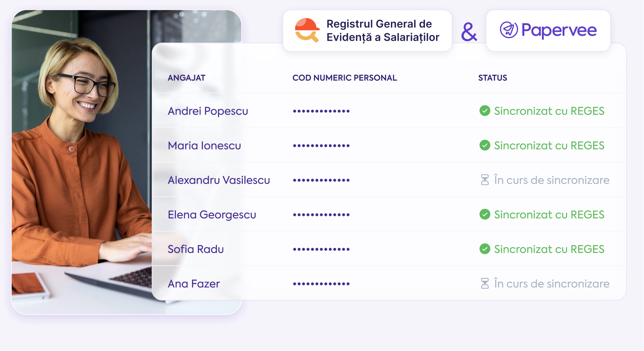This screenshot has height=351, width=644.
Task: Click Sincronizat cu REGES status for Elena Georgescu
Action: 549,215
